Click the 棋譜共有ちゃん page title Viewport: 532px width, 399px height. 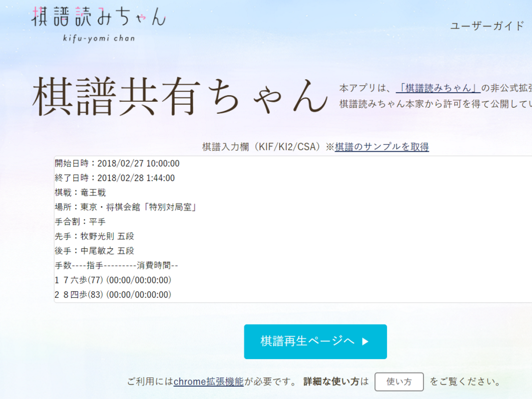tap(180, 96)
